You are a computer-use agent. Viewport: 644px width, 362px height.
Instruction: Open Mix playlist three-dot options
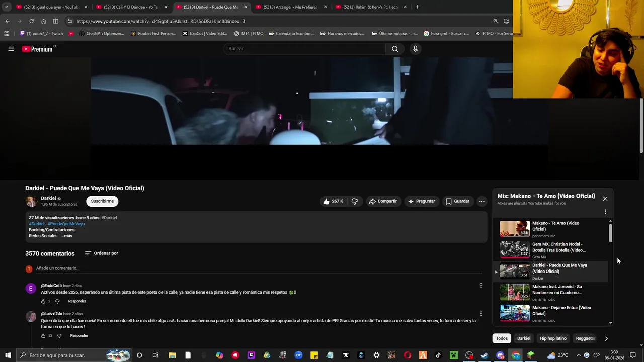pos(605,212)
